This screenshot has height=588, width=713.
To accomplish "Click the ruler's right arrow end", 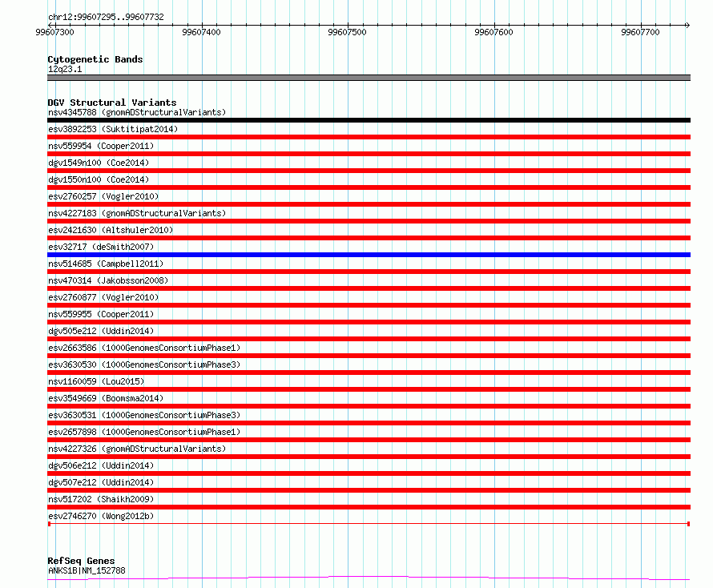I will tap(687, 25).
